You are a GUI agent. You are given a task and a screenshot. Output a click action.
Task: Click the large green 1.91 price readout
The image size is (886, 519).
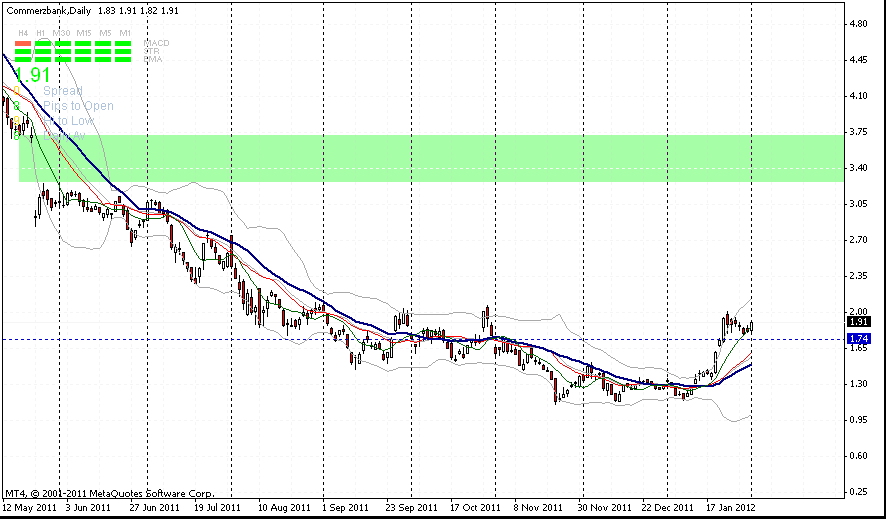click(x=32, y=75)
